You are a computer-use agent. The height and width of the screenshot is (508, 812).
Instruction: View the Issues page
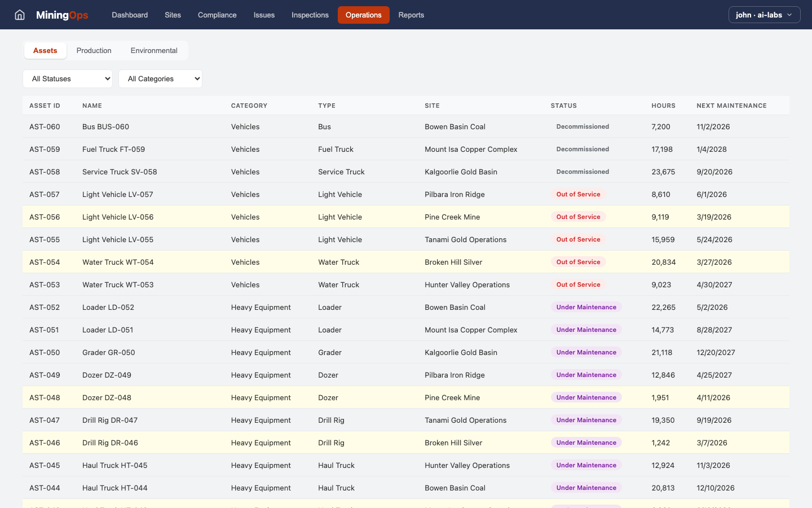click(x=264, y=15)
